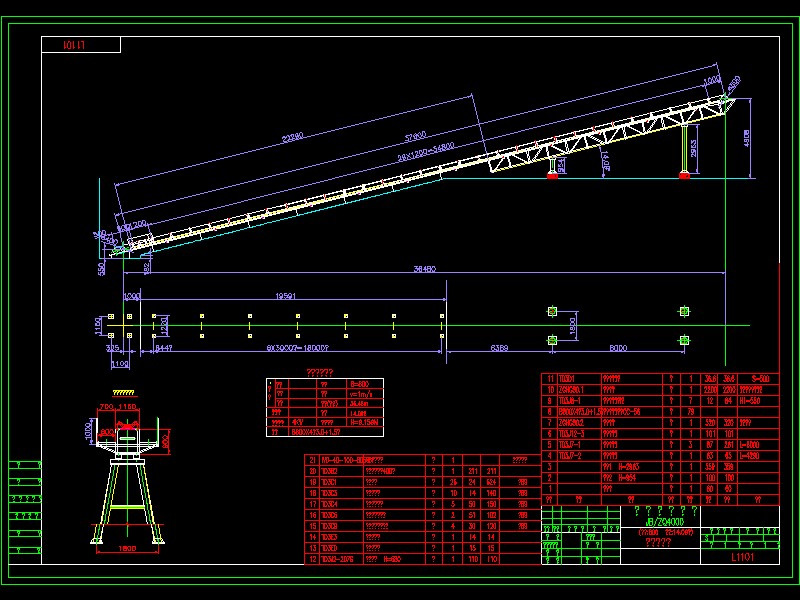This screenshot has width=800, height=600.
Task: Select the 8000 footing spacing dimension
Action: pyautogui.click(x=618, y=348)
